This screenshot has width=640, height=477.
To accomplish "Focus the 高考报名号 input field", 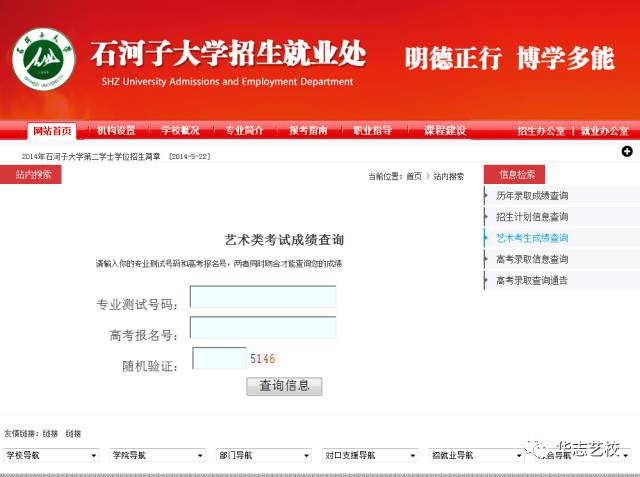I will coord(263,328).
